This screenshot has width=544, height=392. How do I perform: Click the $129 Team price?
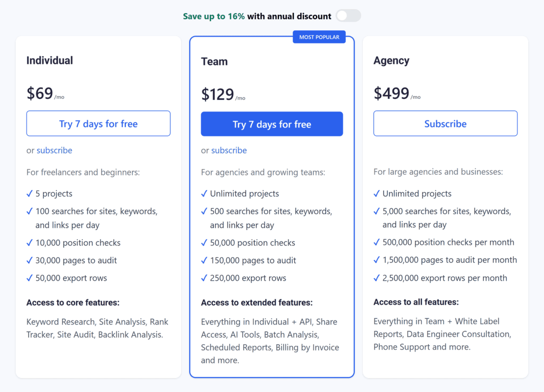(x=217, y=95)
